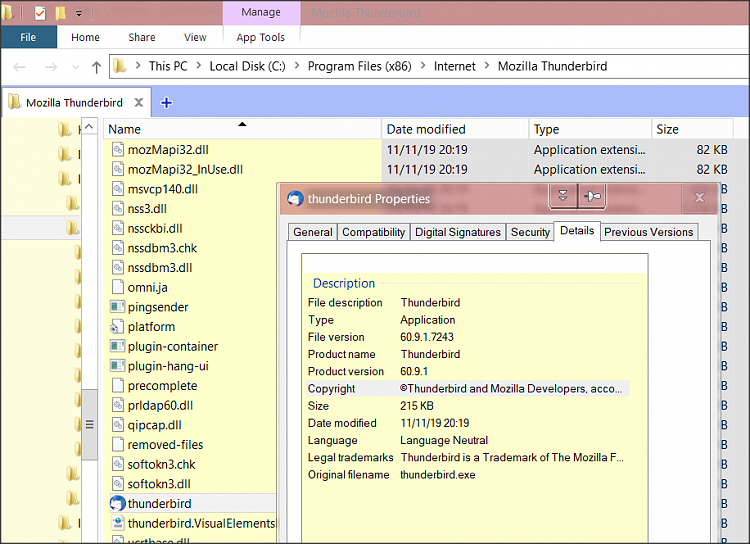Click the Program Files (x86) breadcrumb
750x544 pixels.
[x=359, y=66]
